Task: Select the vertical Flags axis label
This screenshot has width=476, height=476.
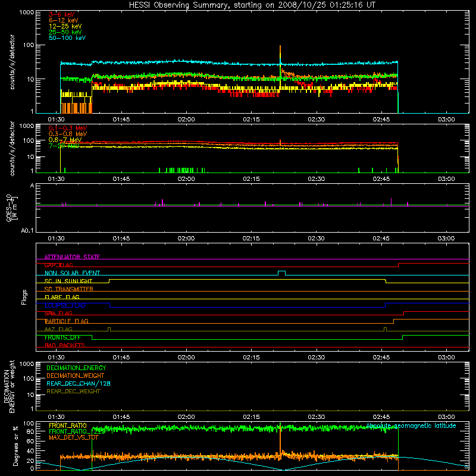Action: 24,297
